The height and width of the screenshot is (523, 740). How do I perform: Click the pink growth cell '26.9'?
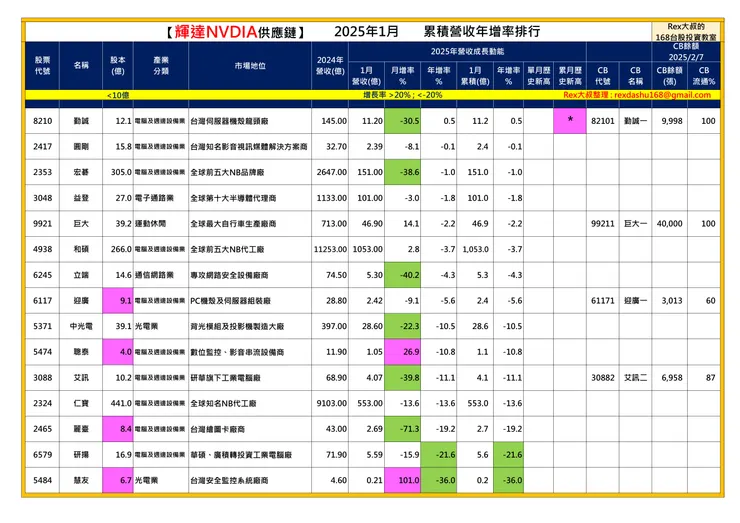pyautogui.click(x=403, y=352)
